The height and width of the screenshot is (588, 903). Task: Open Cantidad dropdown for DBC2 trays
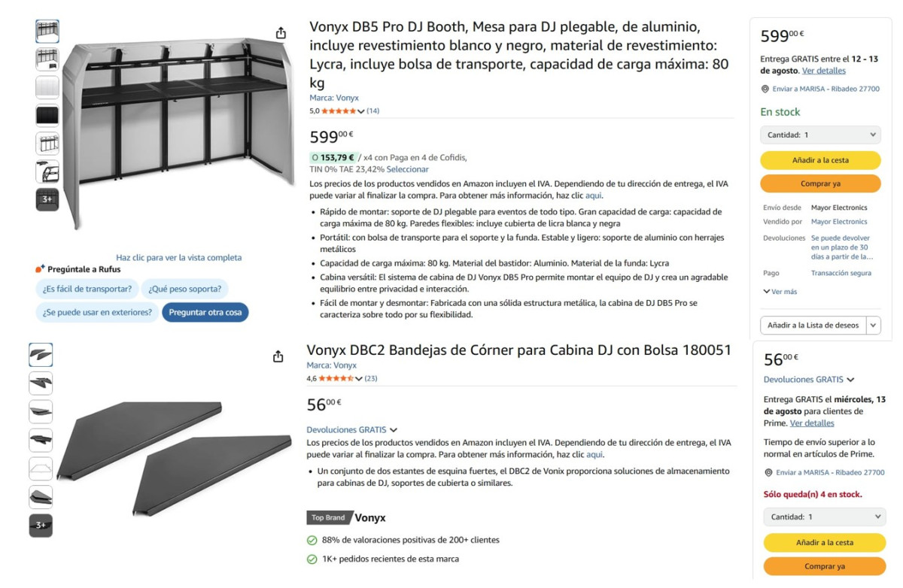click(x=824, y=517)
